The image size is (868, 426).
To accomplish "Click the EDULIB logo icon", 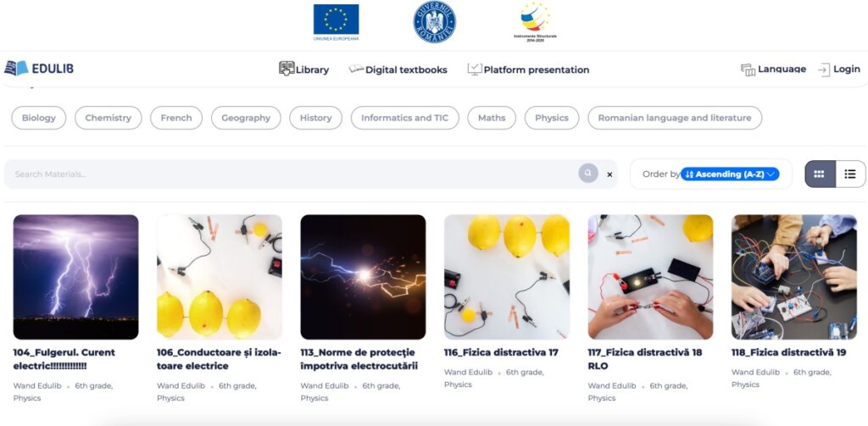I will click(x=16, y=69).
